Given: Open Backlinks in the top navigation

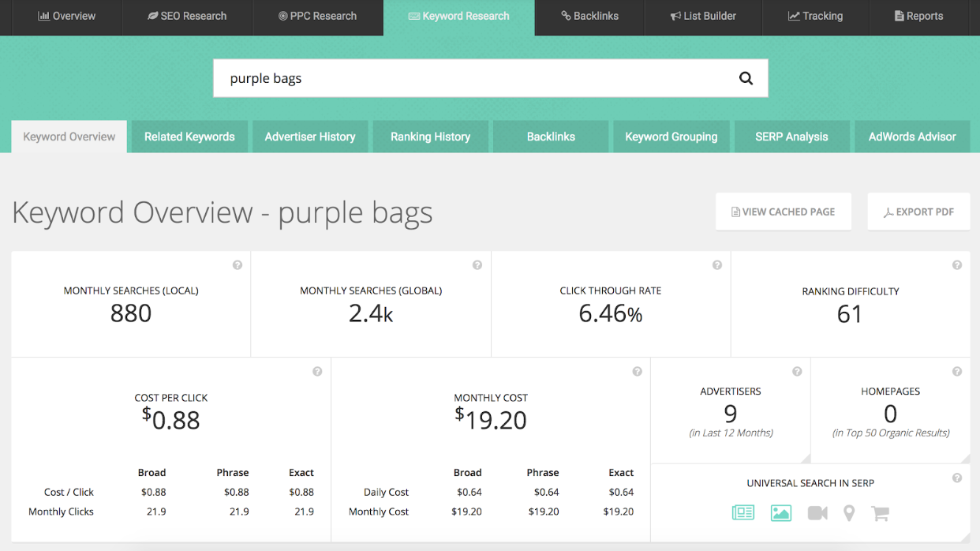Looking at the screenshot, I should point(589,16).
